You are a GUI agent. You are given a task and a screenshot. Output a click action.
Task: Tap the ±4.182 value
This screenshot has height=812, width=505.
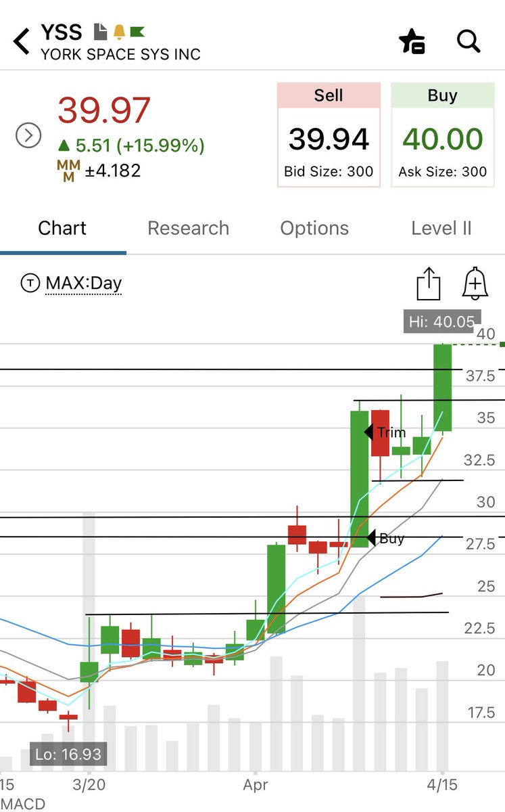pos(113,171)
